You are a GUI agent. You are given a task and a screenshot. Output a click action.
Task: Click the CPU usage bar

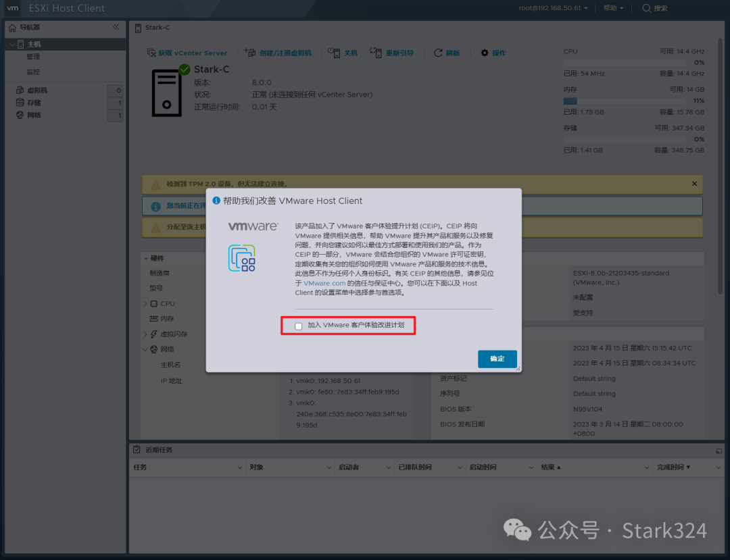click(x=625, y=63)
